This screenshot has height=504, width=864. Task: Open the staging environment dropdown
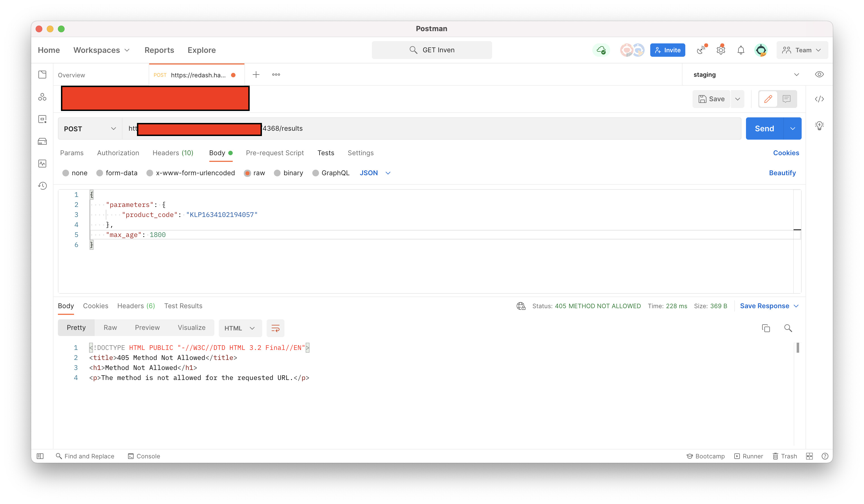(x=746, y=75)
